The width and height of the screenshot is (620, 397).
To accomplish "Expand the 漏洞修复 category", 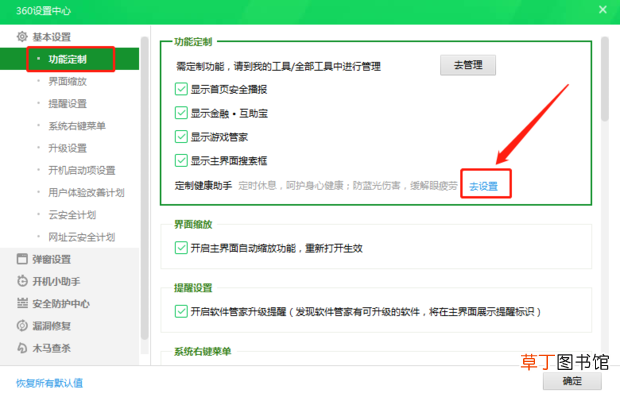I will [x=51, y=326].
